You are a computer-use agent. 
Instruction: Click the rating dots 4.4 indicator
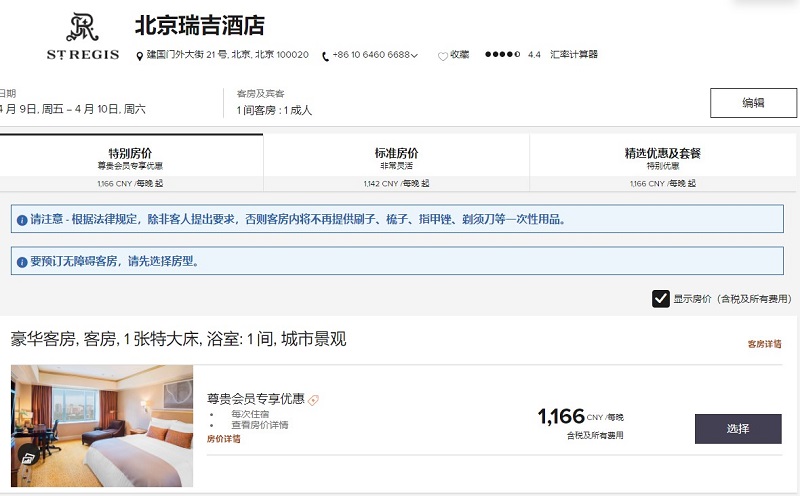tap(503, 54)
